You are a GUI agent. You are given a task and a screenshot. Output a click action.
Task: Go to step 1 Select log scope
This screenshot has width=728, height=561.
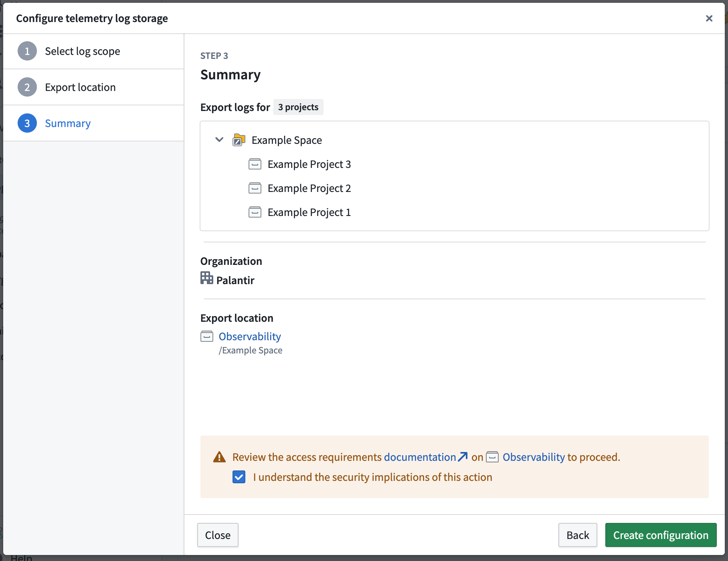[82, 51]
